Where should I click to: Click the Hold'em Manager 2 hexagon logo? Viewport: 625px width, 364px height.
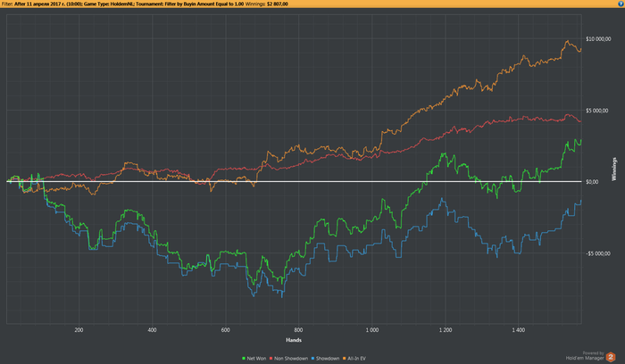coord(611,357)
